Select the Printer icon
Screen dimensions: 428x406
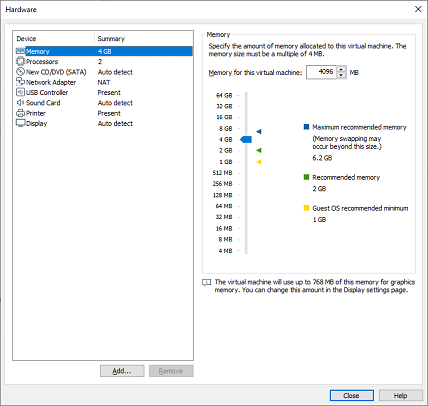click(x=20, y=113)
